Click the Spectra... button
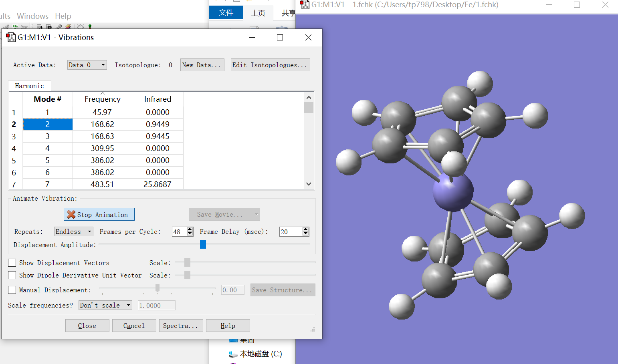The height and width of the screenshot is (364, 618). click(x=181, y=326)
